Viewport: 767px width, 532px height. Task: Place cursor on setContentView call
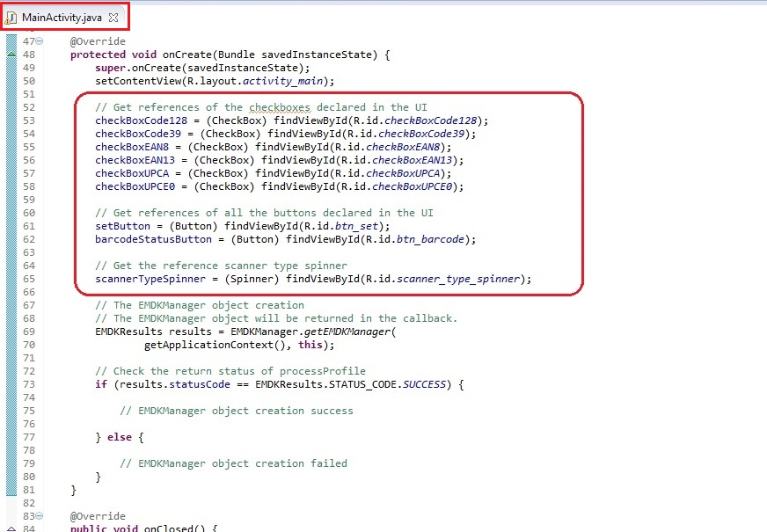pyautogui.click(x=132, y=81)
